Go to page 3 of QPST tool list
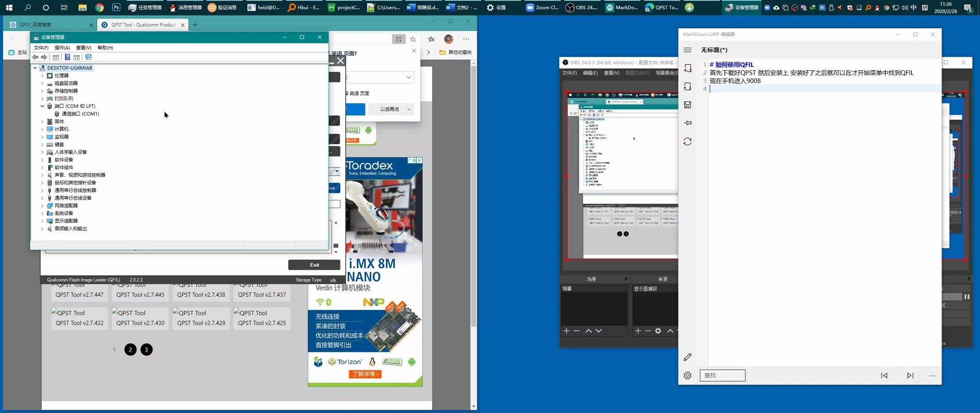Screen dimensions: 980x413 point(146,350)
